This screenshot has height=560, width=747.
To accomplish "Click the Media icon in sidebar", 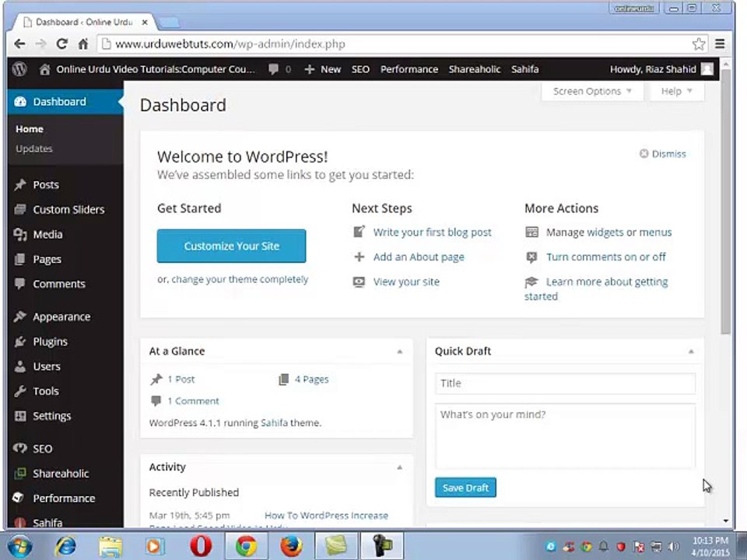I will (20, 234).
